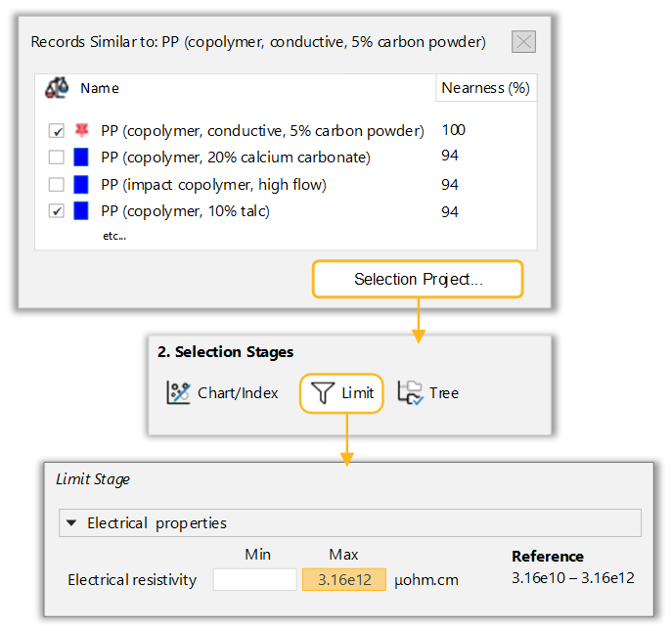Click the red pin reference record icon
The image size is (672, 631).
click(x=81, y=130)
